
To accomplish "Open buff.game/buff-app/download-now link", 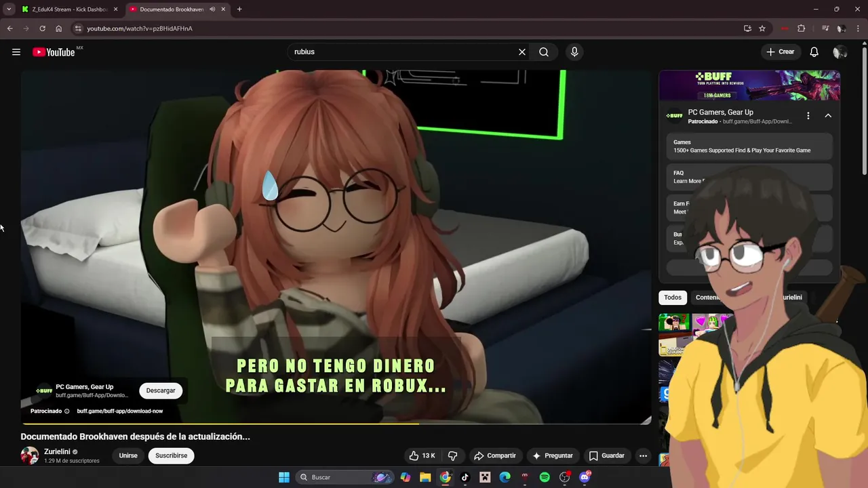I will point(120,411).
